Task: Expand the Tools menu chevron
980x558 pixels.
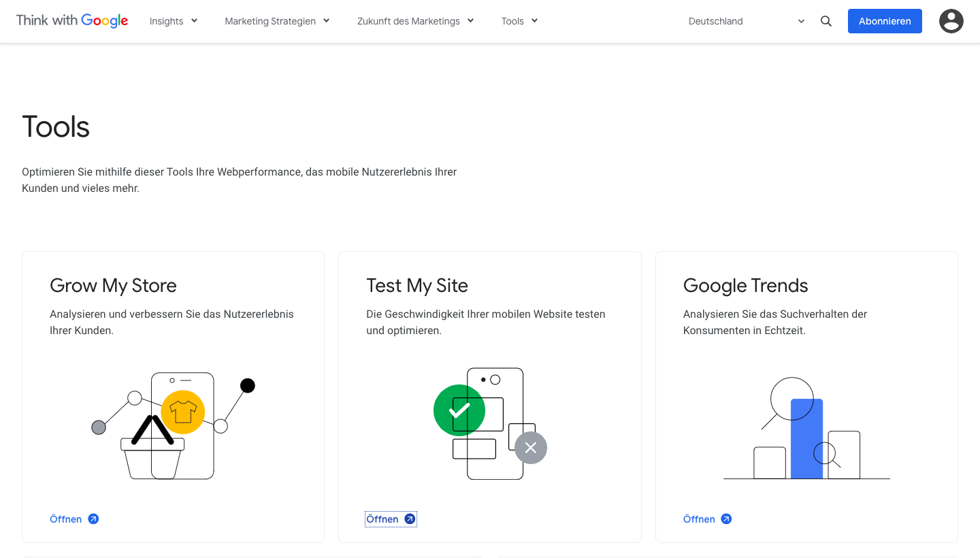Action: (534, 21)
